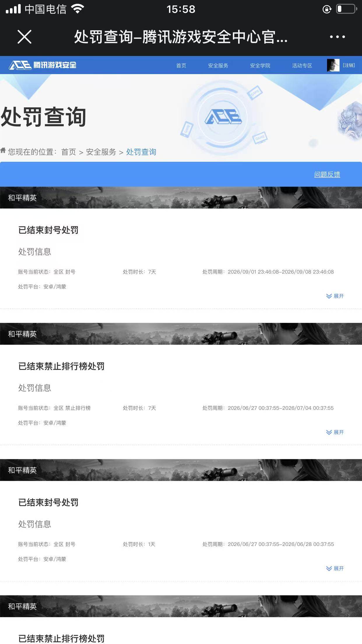The width and height of the screenshot is (362, 644).
Task: Select 账号当前状态：全区 禁止排行榜 text
Action: (x=54, y=408)
